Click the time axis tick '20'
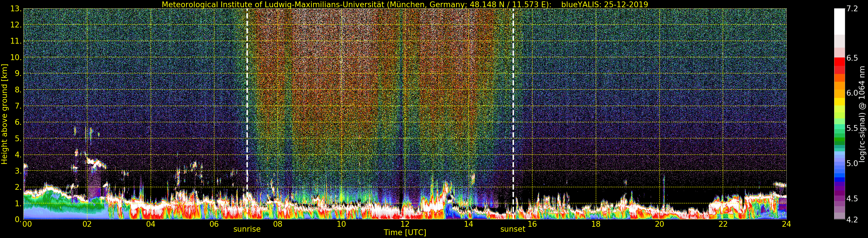 click(659, 224)
